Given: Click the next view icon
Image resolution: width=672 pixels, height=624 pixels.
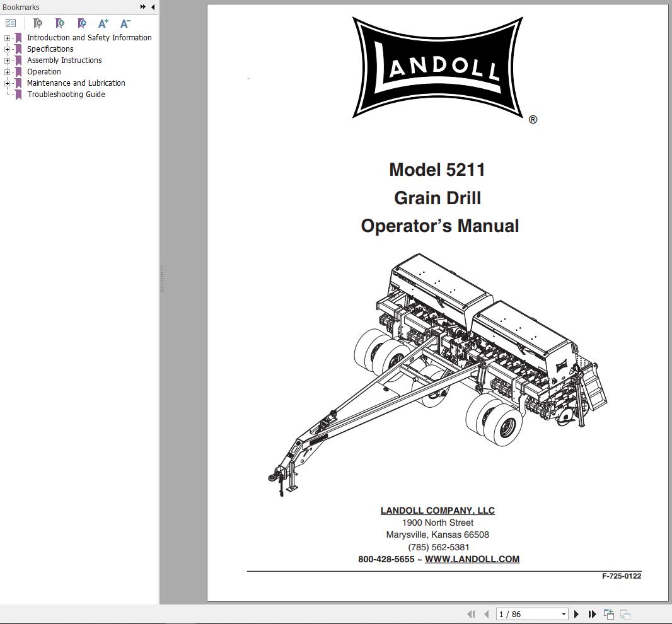Looking at the screenshot, I should tap(625, 613).
